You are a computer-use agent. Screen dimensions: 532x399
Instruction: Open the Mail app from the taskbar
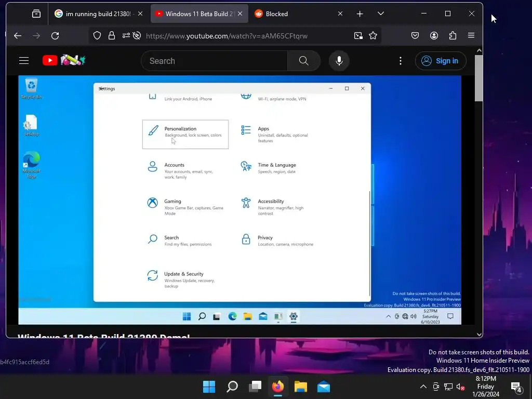click(x=324, y=387)
